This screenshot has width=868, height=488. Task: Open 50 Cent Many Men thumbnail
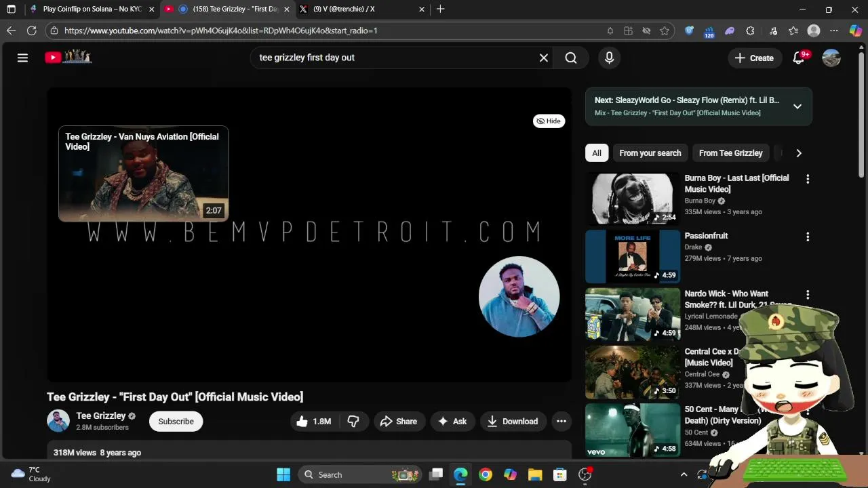click(633, 430)
